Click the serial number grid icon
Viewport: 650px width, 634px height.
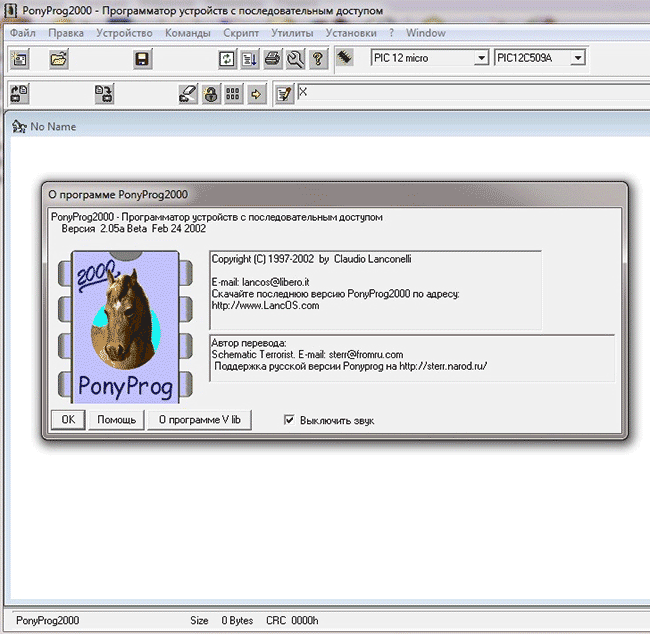(233, 94)
